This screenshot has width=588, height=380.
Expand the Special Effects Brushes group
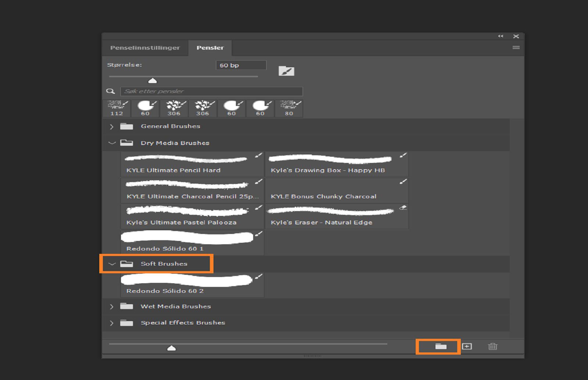(x=111, y=323)
